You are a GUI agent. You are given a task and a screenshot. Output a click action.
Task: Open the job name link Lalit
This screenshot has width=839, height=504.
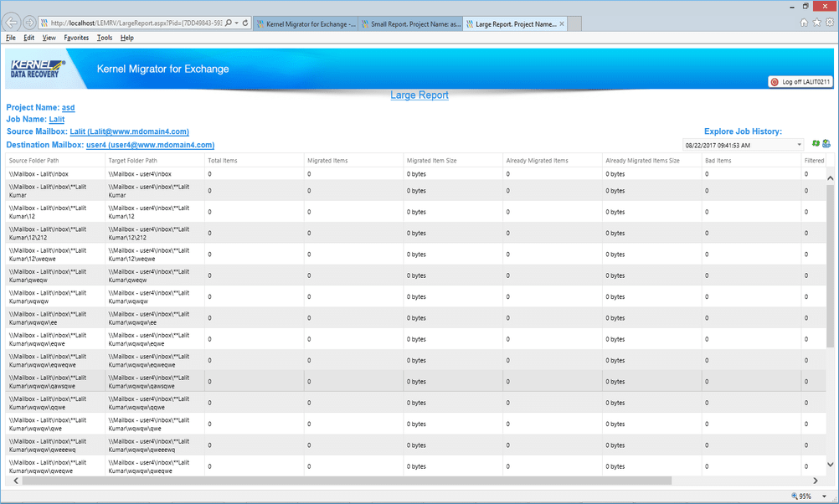pyautogui.click(x=57, y=120)
